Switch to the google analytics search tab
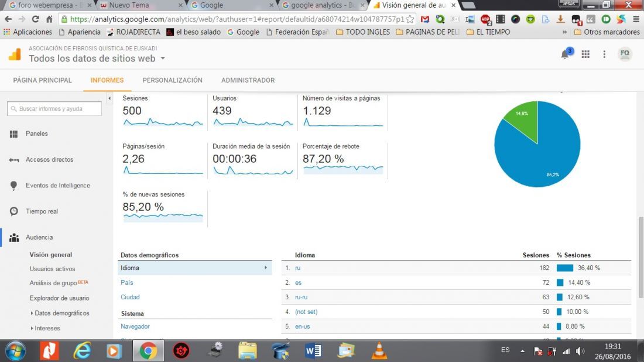This screenshot has width=644, height=362. coord(323,5)
